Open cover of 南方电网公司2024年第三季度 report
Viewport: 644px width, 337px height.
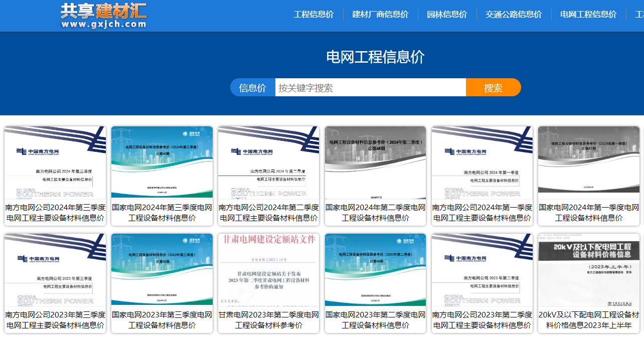coord(55,162)
